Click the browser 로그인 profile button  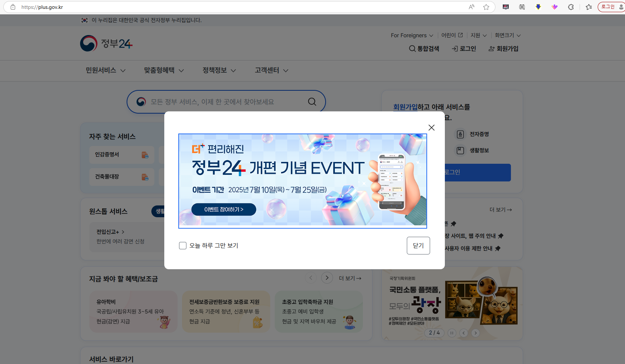(611, 7)
